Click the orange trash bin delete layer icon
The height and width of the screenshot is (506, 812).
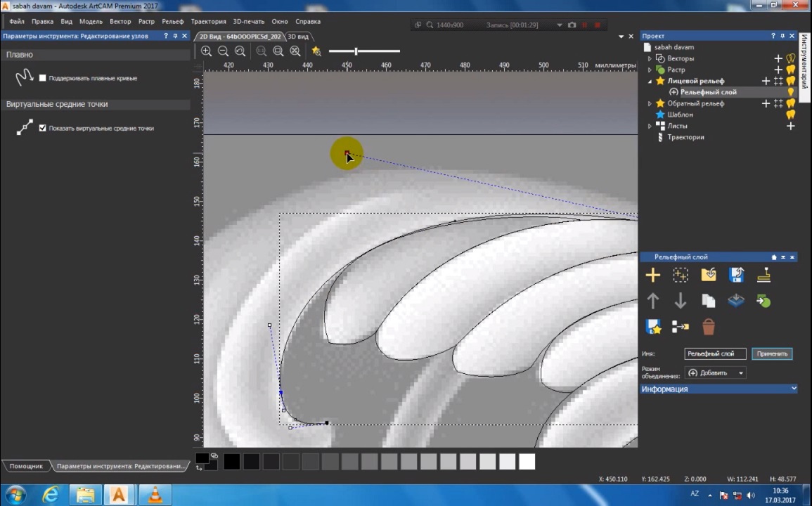click(x=708, y=327)
